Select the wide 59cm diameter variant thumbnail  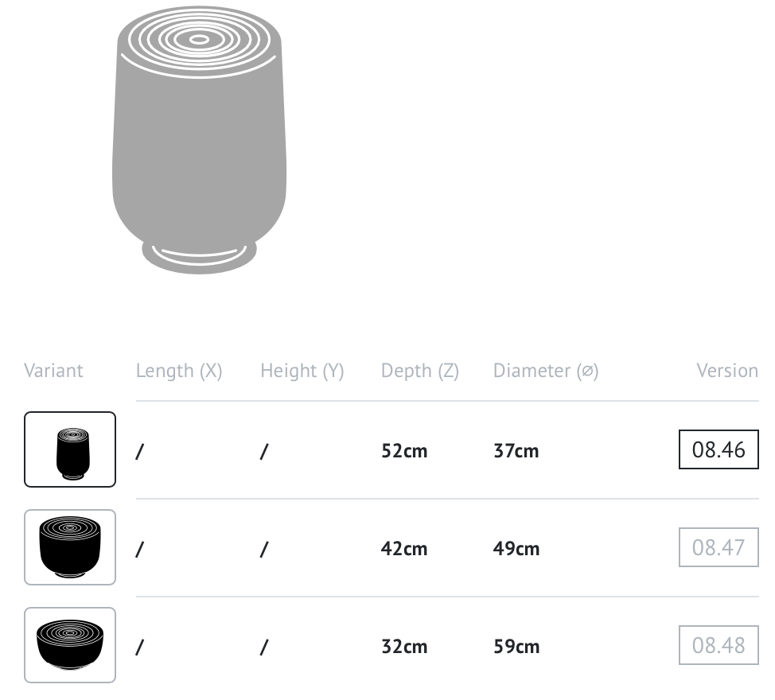coord(70,644)
